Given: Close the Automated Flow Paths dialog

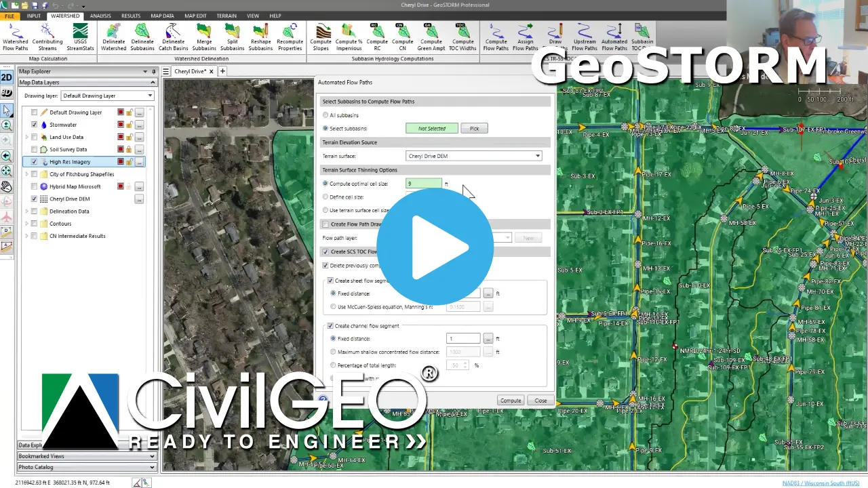Looking at the screenshot, I should pyautogui.click(x=540, y=401).
